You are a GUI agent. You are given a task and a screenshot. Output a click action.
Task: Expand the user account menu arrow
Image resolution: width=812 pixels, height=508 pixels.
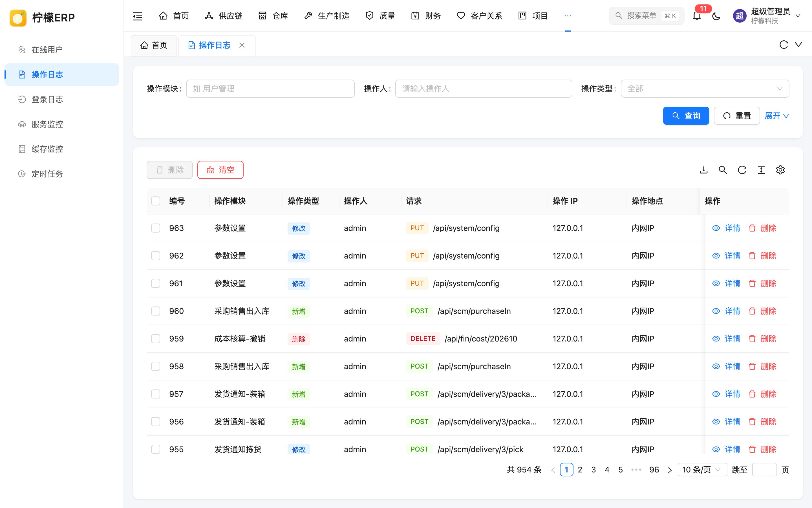coord(798,16)
